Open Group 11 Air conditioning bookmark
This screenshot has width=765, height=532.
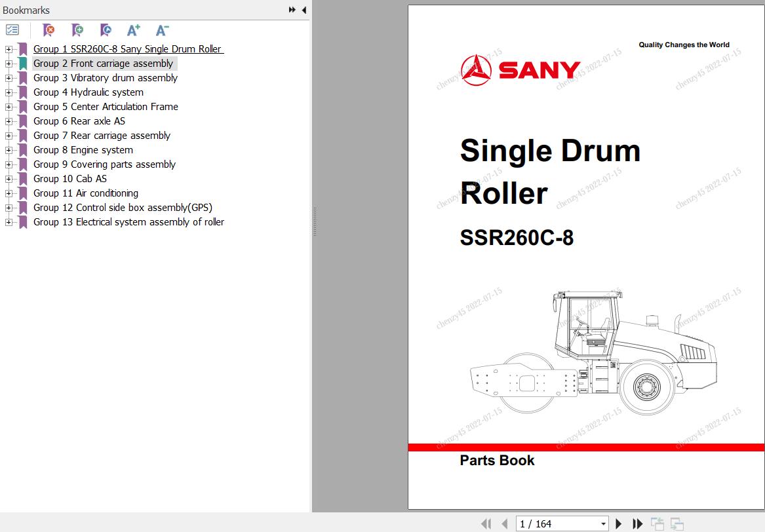point(86,193)
